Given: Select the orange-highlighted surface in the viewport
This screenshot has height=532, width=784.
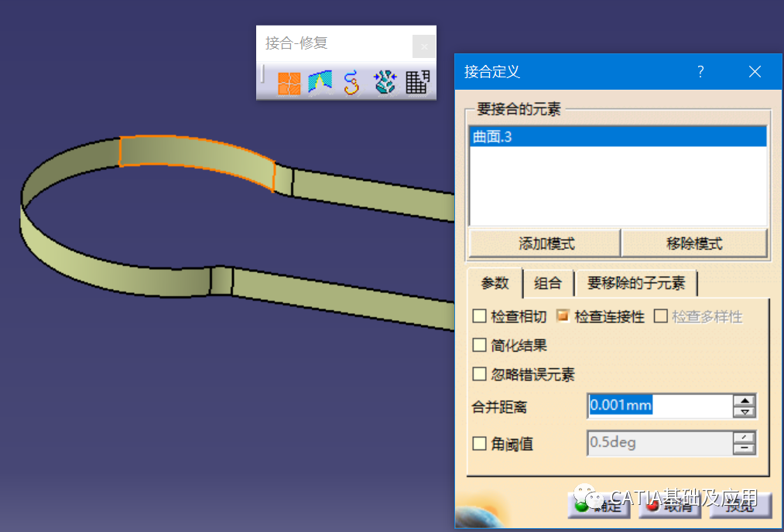Looking at the screenshot, I should point(197,157).
